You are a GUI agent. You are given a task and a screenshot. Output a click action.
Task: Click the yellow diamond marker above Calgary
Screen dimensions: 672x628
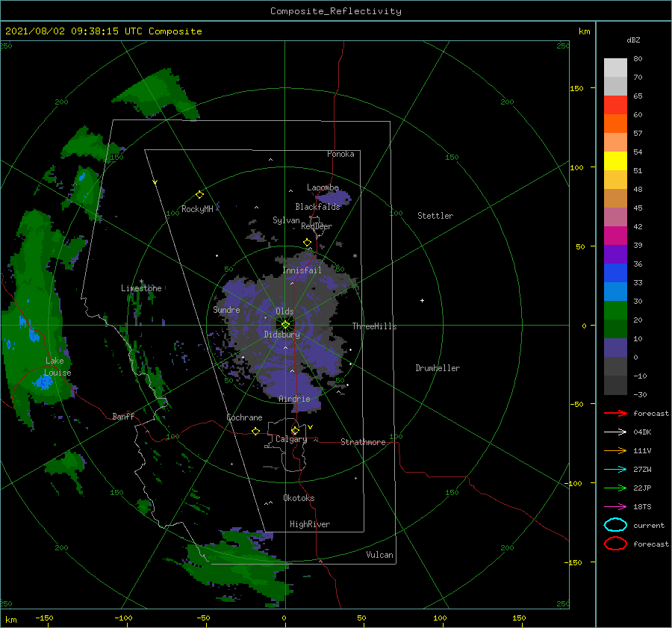[295, 430]
